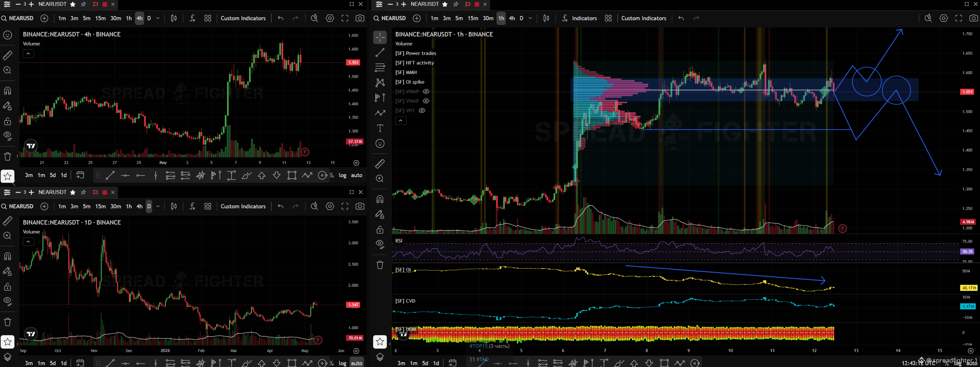
Task: Open the emoji tool in the 4h chart sidebar
Action: point(7,35)
